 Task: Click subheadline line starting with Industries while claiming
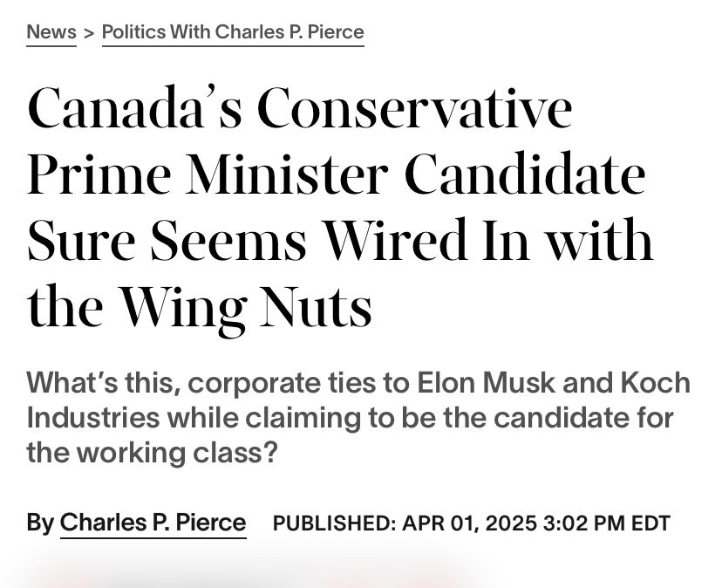coord(350,418)
